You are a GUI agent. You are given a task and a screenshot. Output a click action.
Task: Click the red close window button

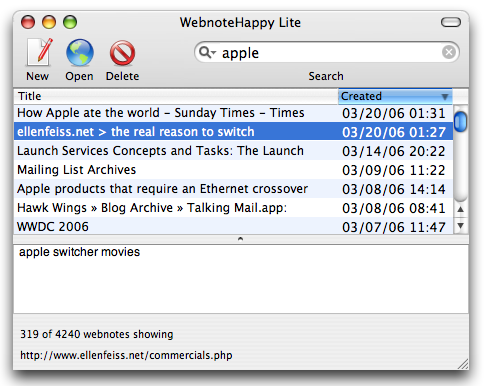pos(28,22)
